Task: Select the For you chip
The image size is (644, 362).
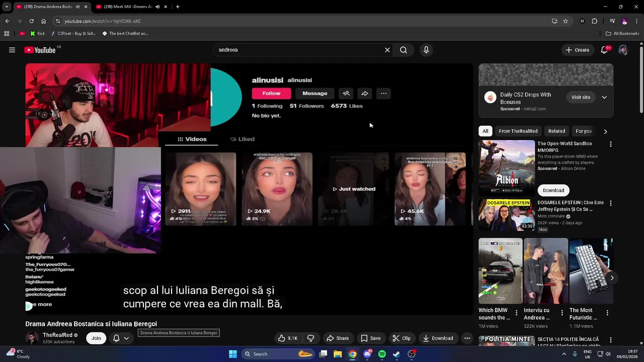Action: point(584,131)
